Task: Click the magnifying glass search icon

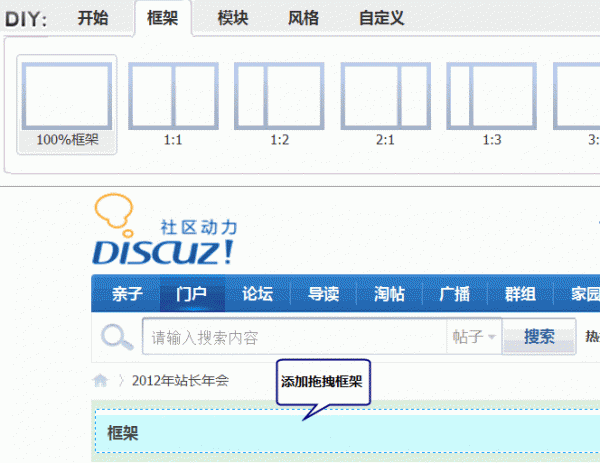Action: tap(118, 337)
